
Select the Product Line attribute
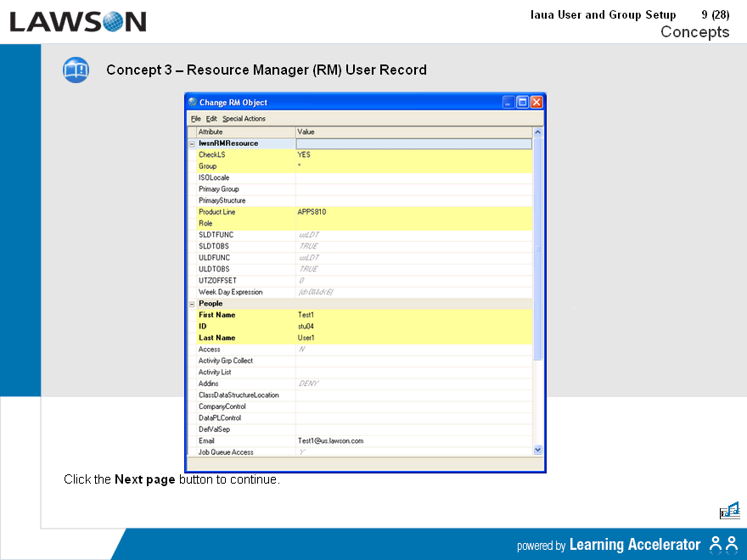pyautogui.click(x=216, y=212)
